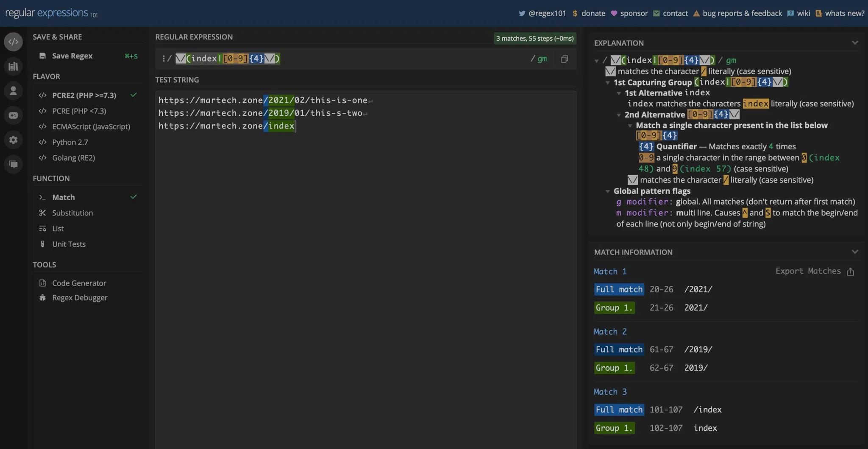Screen dimensions: 868x449
Task: Collapse the Explanation panel chevron
Action: click(855, 43)
